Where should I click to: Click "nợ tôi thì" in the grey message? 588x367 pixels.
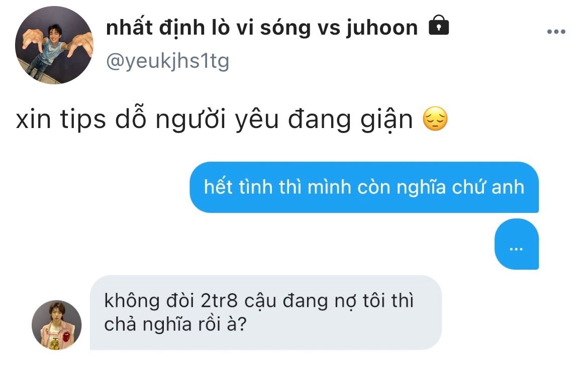click(x=376, y=301)
